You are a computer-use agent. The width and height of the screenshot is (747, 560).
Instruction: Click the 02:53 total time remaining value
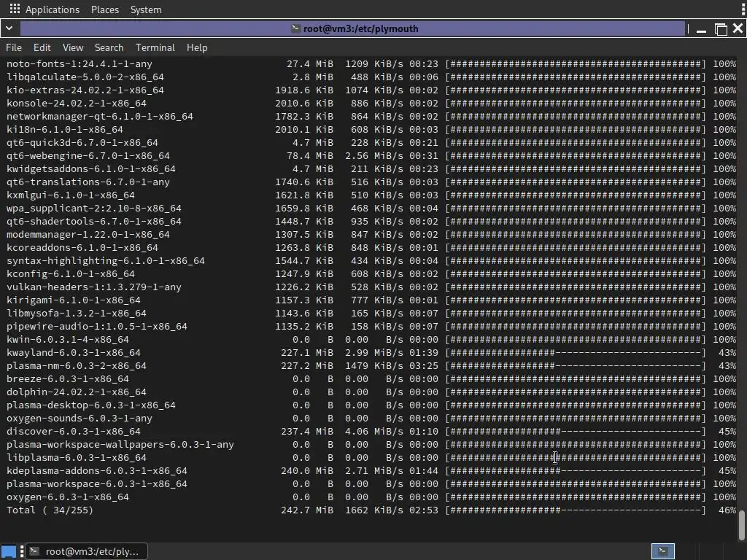(424, 510)
